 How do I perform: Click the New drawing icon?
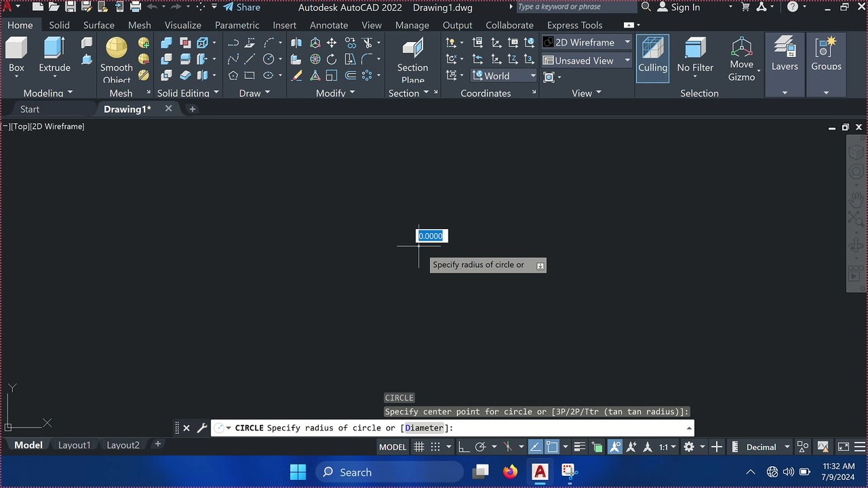click(38, 7)
